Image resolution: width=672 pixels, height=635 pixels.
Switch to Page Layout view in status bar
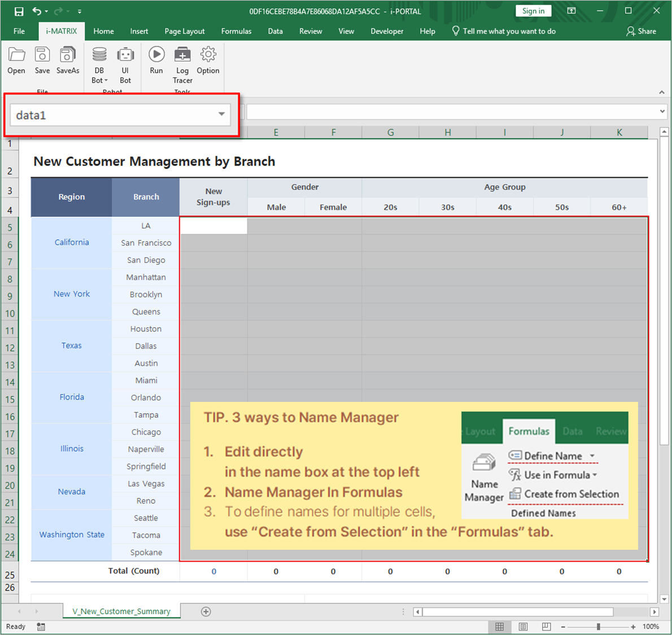(523, 627)
